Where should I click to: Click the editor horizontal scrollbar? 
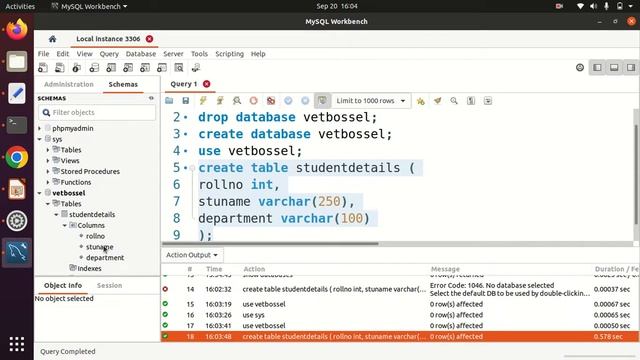270,244
